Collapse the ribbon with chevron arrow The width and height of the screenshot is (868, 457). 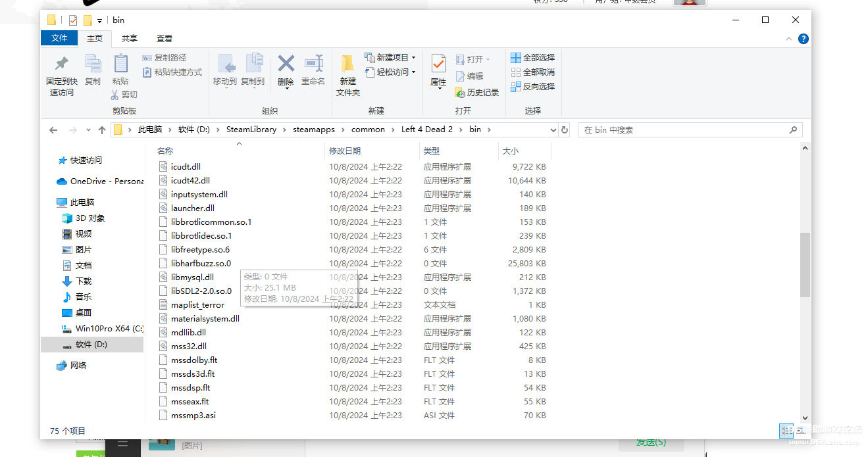789,39
